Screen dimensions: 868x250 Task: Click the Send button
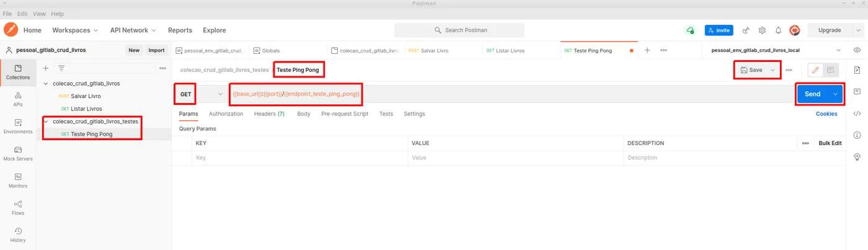(813, 94)
